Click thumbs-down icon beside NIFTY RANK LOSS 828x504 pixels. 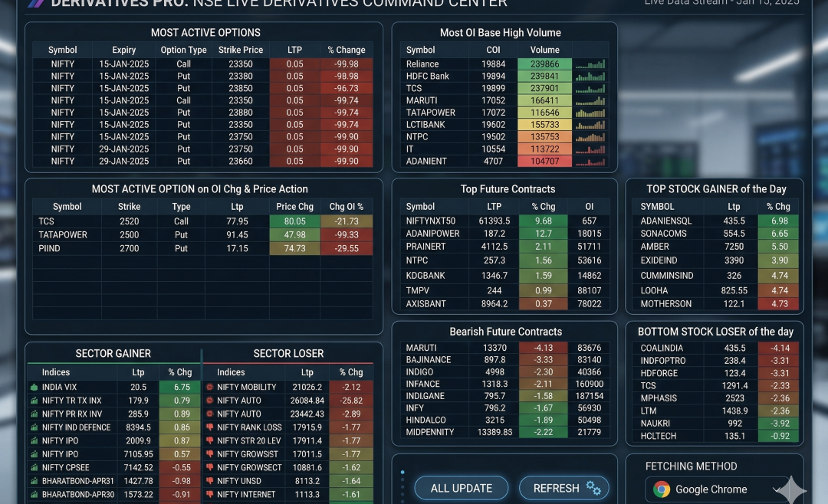point(209,427)
